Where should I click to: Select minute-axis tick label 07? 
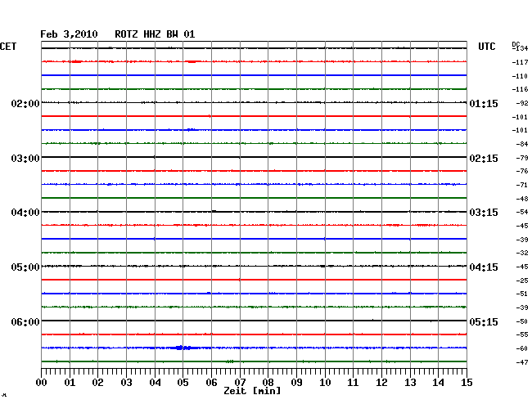tap(240, 382)
